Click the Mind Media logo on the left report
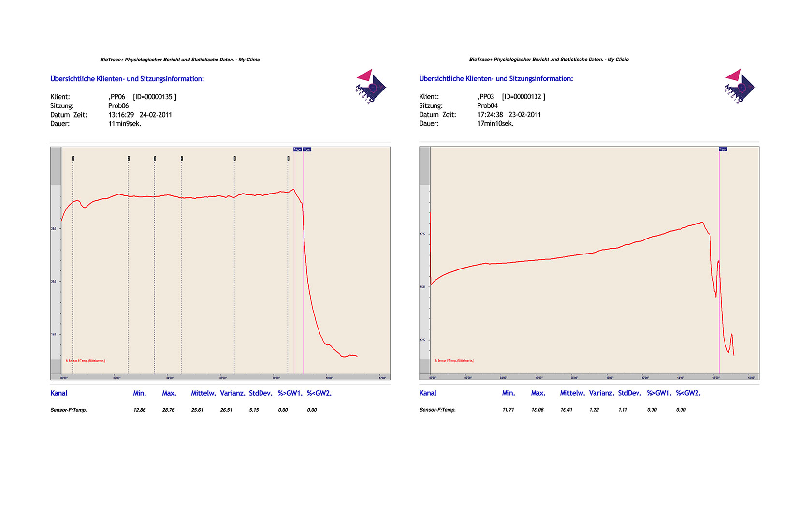Image resolution: width=812 pixels, height=508 pixels. 371,86
